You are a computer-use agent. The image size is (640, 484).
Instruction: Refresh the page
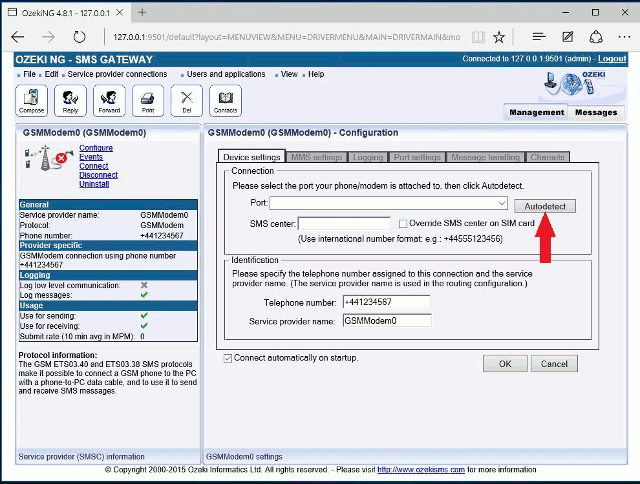(79, 37)
